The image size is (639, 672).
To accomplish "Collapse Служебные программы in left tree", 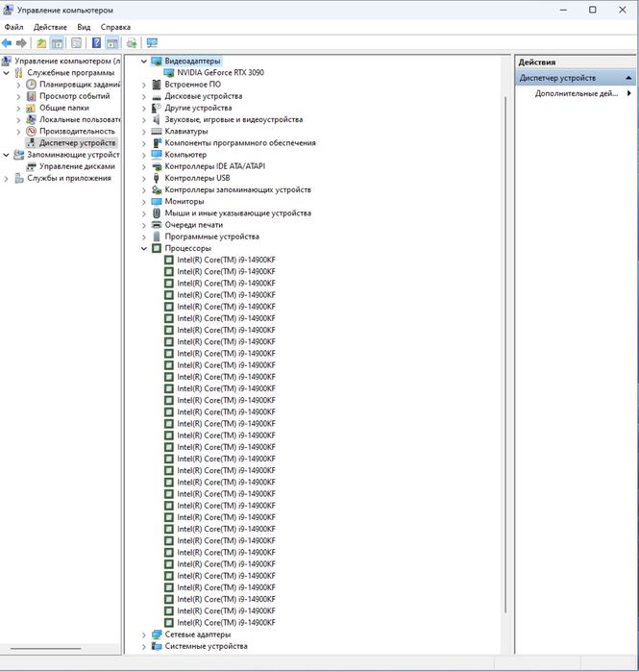I will click(7, 73).
